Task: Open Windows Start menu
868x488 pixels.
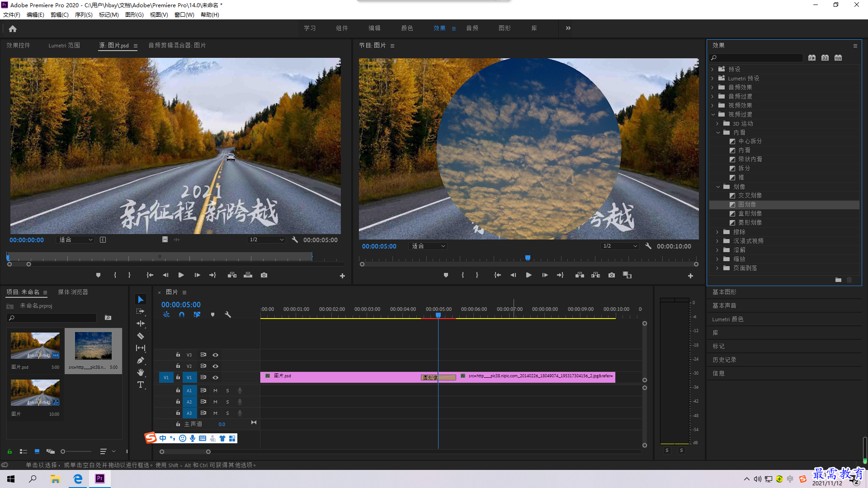Action: click(11, 479)
